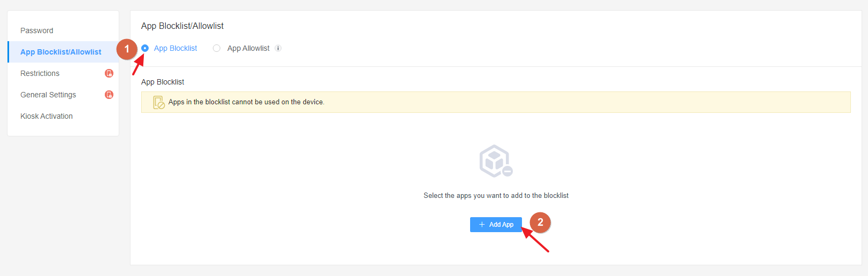868x276 pixels.
Task: Click the 'App Blocklist' section subheading
Action: [163, 82]
